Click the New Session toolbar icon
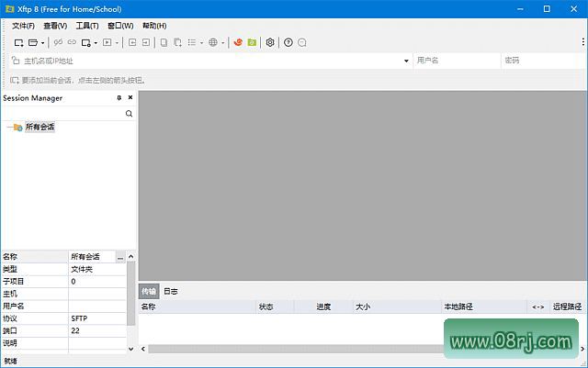Viewport: 588px width, 368px height. tap(18, 43)
